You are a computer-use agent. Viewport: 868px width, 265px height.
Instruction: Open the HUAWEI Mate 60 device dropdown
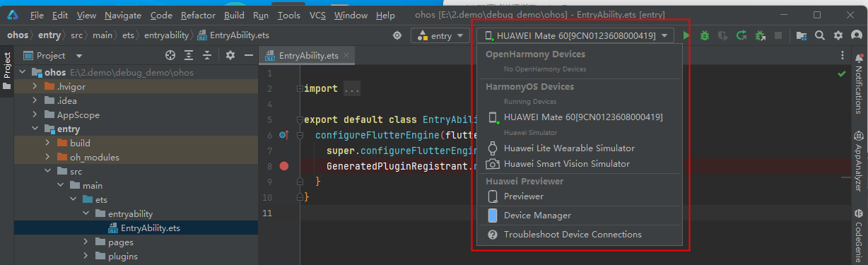point(575,35)
